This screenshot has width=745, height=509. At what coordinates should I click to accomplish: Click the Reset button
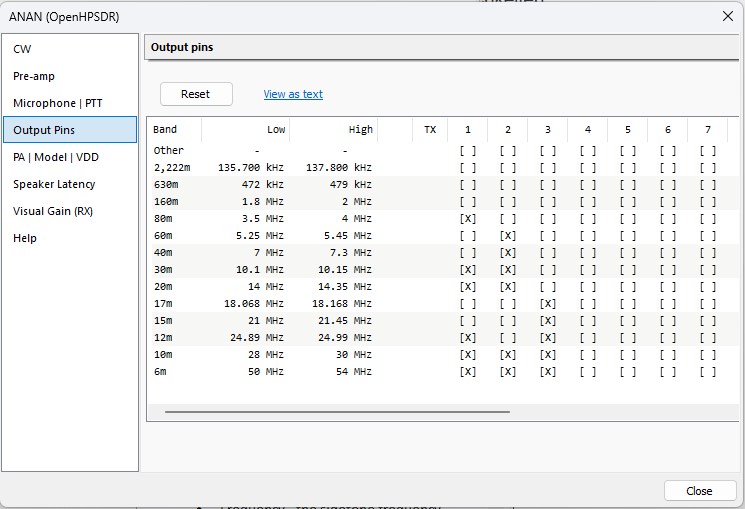(x=196, y=94)
